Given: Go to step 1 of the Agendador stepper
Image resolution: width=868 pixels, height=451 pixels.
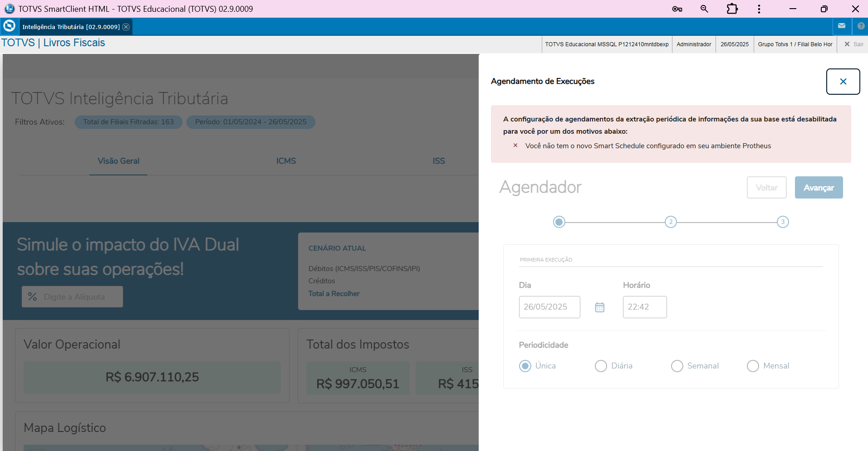Looking at the screenshot, I should (559, 222).
